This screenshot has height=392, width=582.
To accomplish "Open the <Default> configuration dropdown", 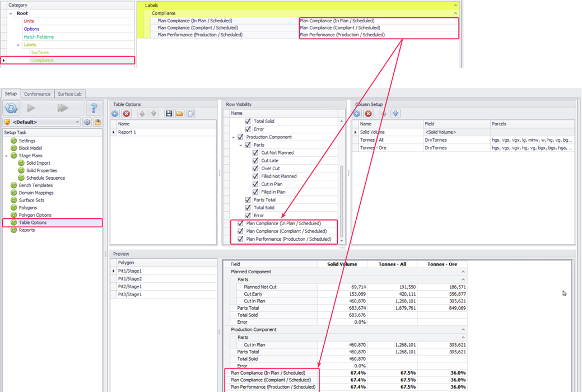I will pyautogui.click(x=77, y=122).
